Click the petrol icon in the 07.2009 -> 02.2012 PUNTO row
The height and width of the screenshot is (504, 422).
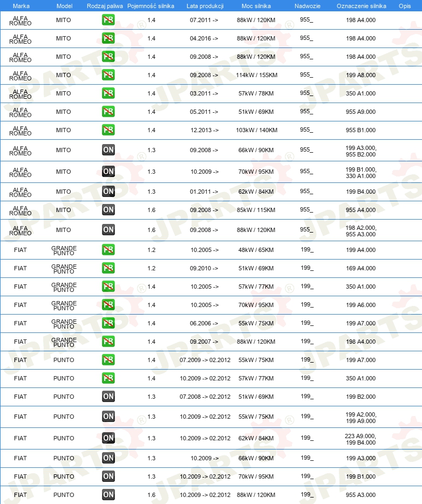coord(108,359)
